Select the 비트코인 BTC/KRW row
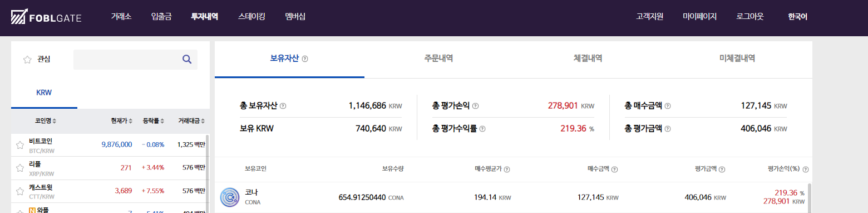The height and width of the screenshot is (213, 868). [108, 145]
